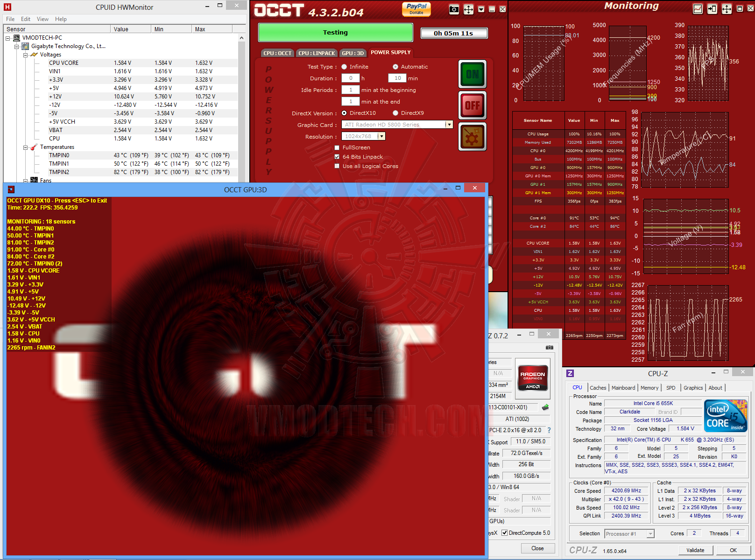The height and width of the screenshot is (560, 755).
Task: Select the DirectX9 radio button
Action: coord(395,113)
